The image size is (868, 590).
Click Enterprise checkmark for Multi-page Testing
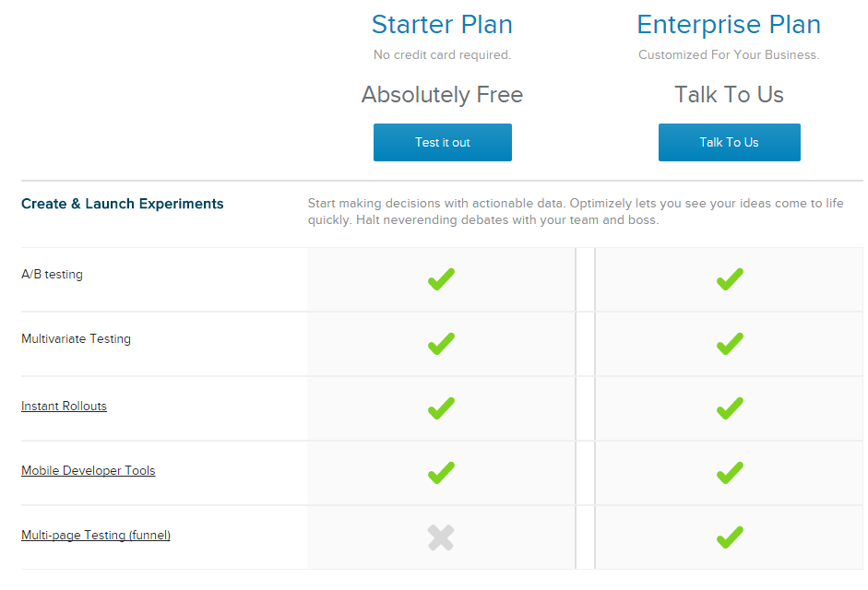click(730, 537)
